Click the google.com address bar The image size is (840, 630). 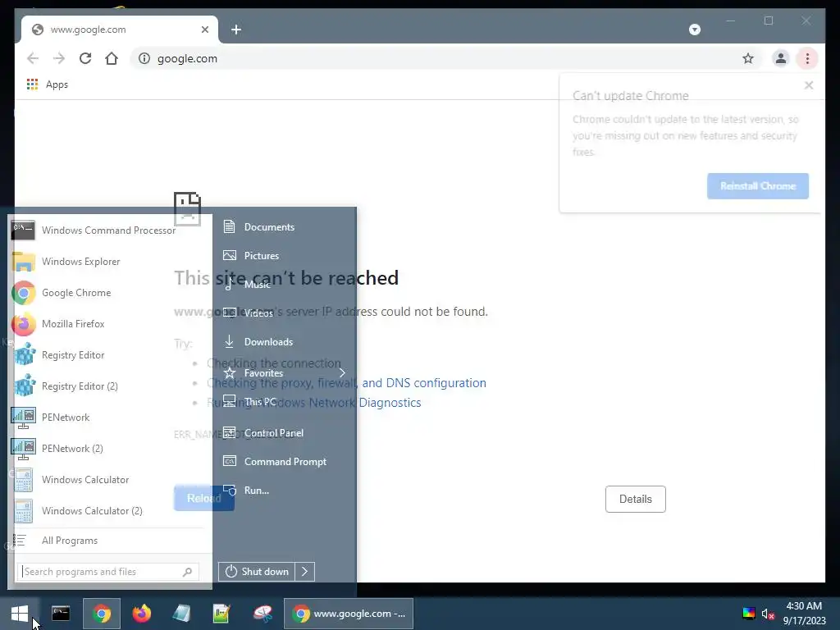445,58
